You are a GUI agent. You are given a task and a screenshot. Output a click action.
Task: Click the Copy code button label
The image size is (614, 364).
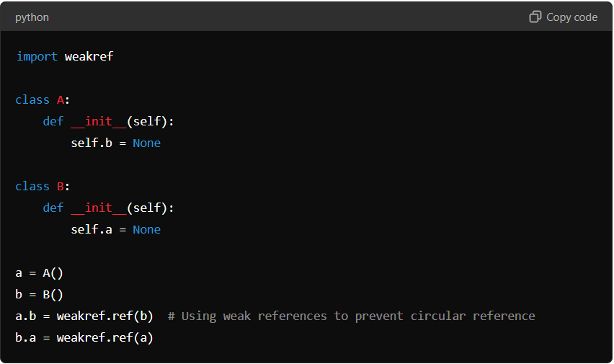pos(571,17)
